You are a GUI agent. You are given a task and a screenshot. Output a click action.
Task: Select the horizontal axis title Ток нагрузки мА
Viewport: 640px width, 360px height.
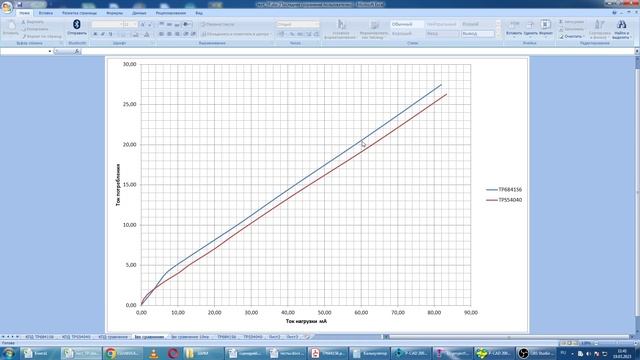click(306, 321)
